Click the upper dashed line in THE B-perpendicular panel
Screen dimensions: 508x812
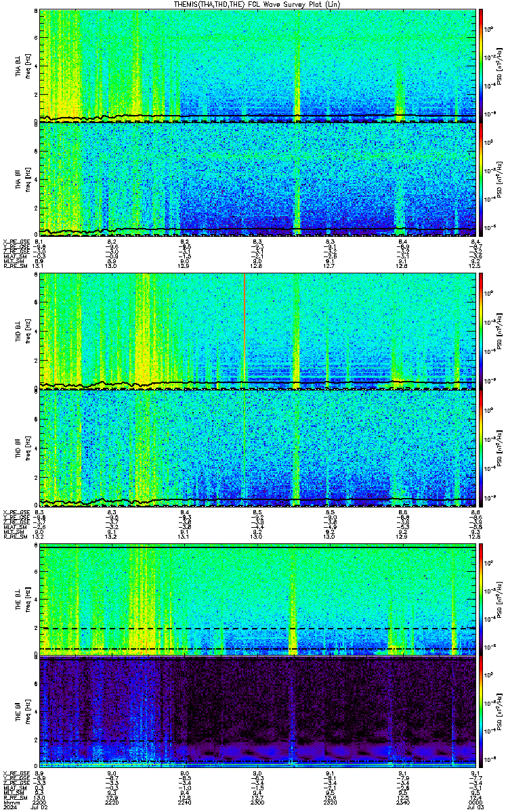257,629
